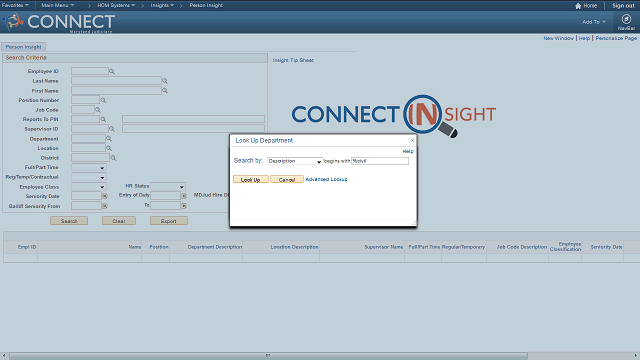Open the Supervisor ID lookup icon
Viewport: 640px width, 360px height.
(112, 129)
